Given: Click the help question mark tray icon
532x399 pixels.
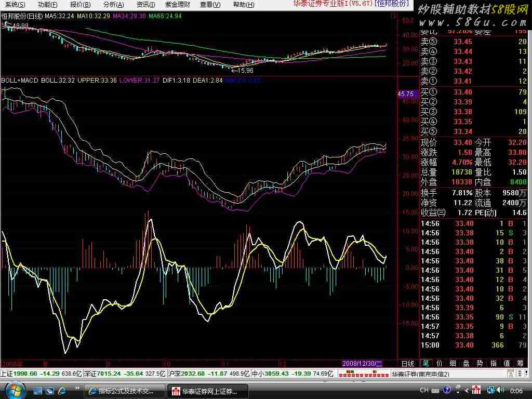Looking at the screenshot, I should 448,390.
